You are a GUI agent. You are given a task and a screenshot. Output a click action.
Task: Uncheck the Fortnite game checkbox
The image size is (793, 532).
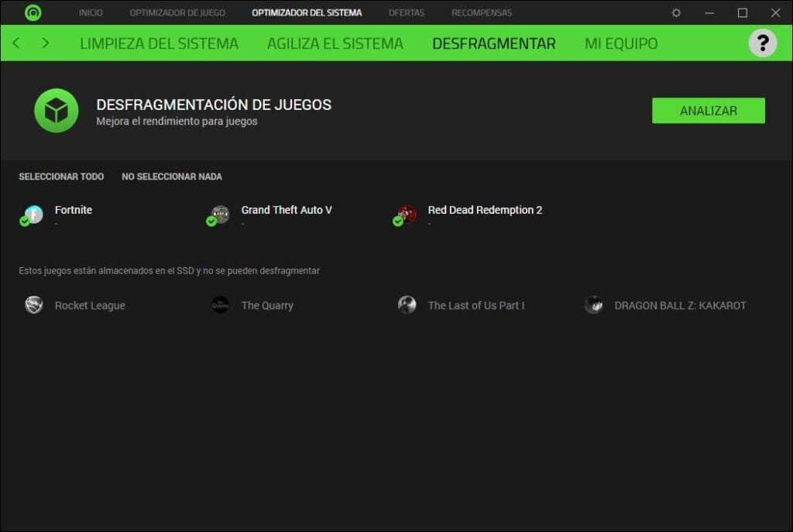click(x=25, y=221)
